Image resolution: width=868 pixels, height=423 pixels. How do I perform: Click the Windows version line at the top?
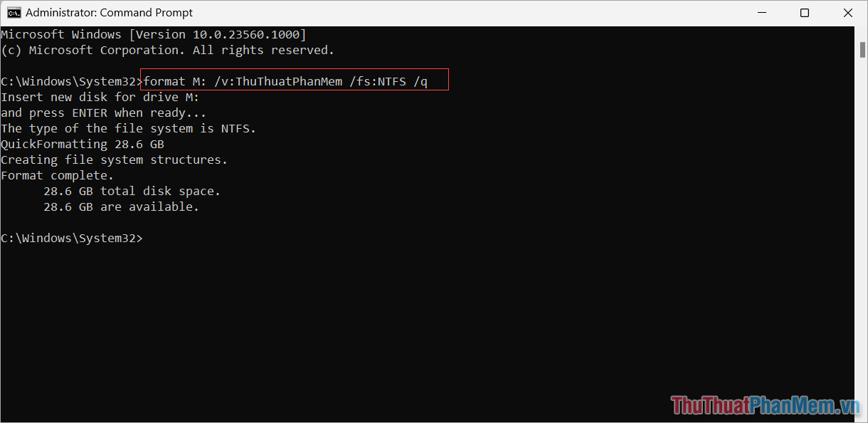click(153, 33)
